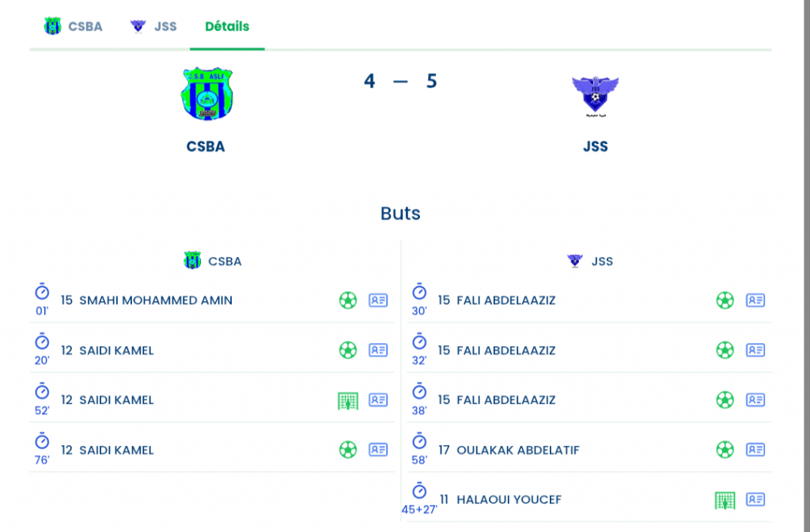Click penalty goal icon for Halaoui Youcef

[725, 500]
